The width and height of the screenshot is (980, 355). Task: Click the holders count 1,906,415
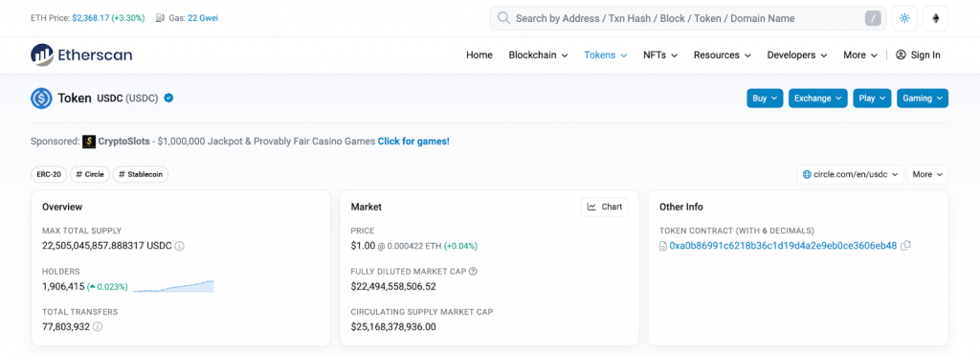(x=63, y=287)
